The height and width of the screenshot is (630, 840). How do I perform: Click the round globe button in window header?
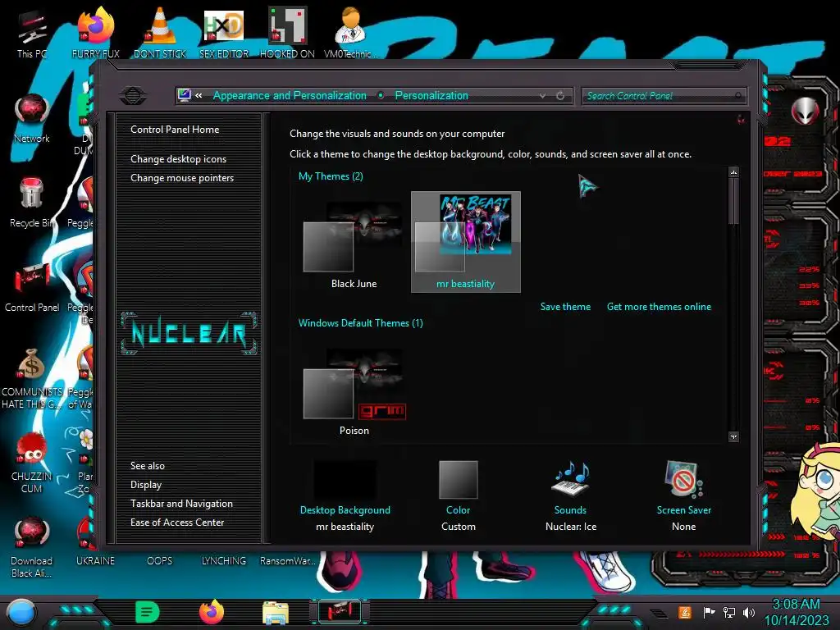point(133,96)
